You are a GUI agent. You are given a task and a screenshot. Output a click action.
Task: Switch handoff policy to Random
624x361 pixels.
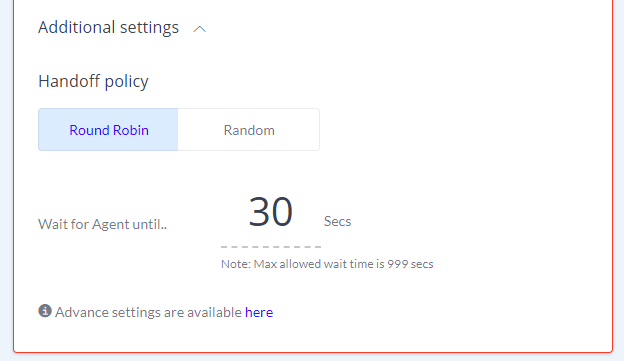pos(249,130)
